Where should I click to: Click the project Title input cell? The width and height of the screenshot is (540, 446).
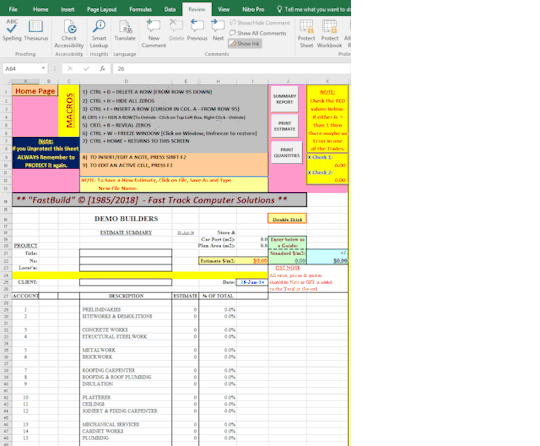coord(126,253)
